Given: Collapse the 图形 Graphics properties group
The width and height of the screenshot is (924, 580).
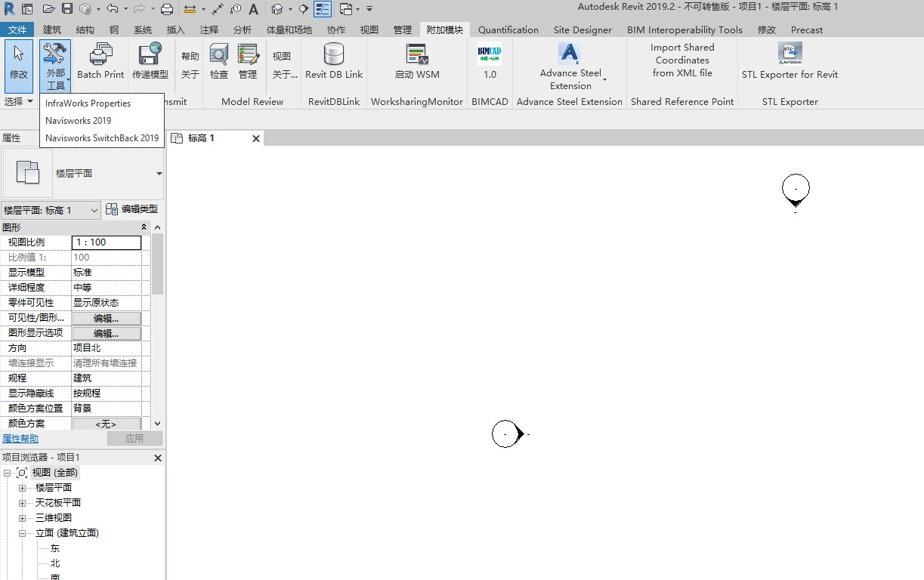Looking at the screenshot, I should pos(144,227).
